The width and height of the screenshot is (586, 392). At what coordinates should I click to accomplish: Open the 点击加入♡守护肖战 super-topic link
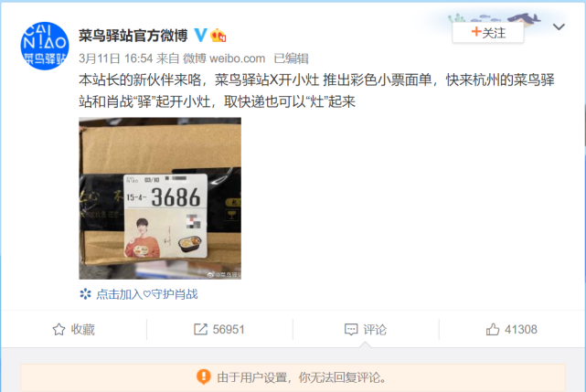coord(147,294)
